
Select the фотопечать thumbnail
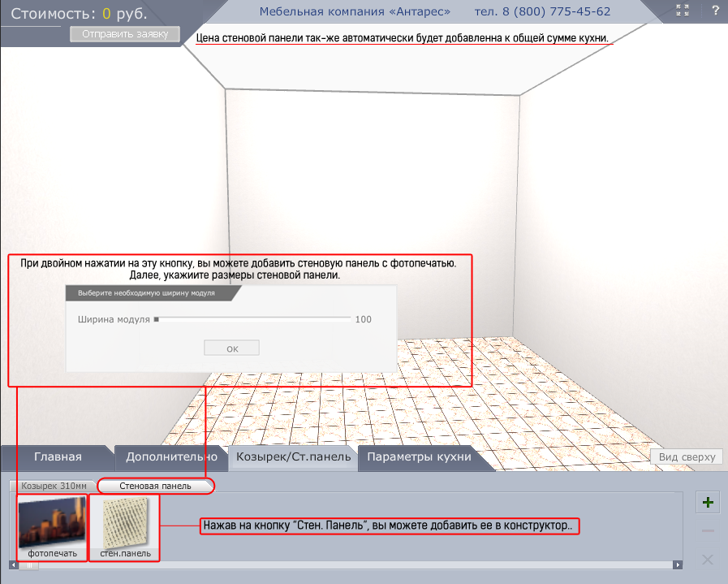pos(53,526)
